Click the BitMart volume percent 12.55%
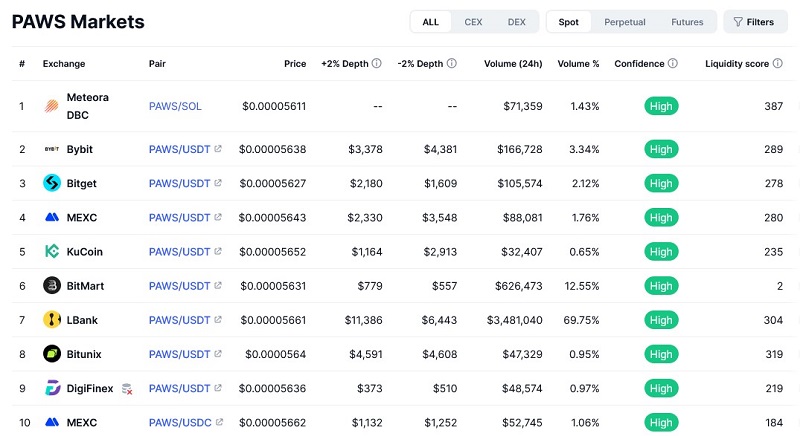The height and width of the screenshot is (436, 800). [582, 286]
